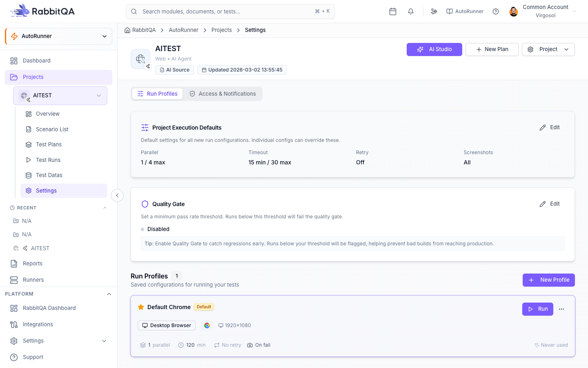Click AutoRunner in the breadcrumb
This screenshot has width=588, height=368.
pos(184,30)
